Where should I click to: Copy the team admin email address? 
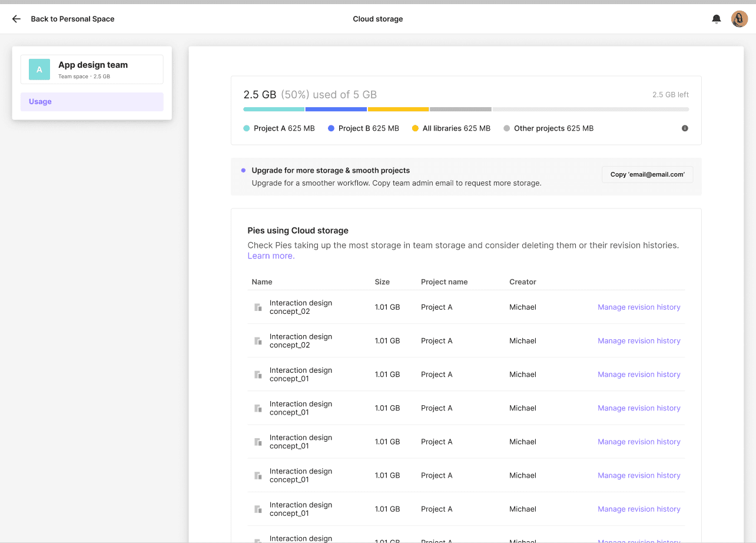point(647,174)
